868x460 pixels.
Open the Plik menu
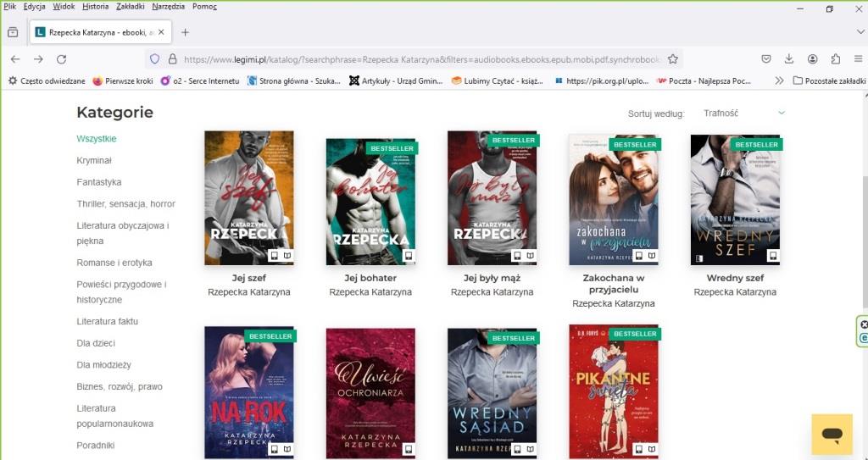9,7
